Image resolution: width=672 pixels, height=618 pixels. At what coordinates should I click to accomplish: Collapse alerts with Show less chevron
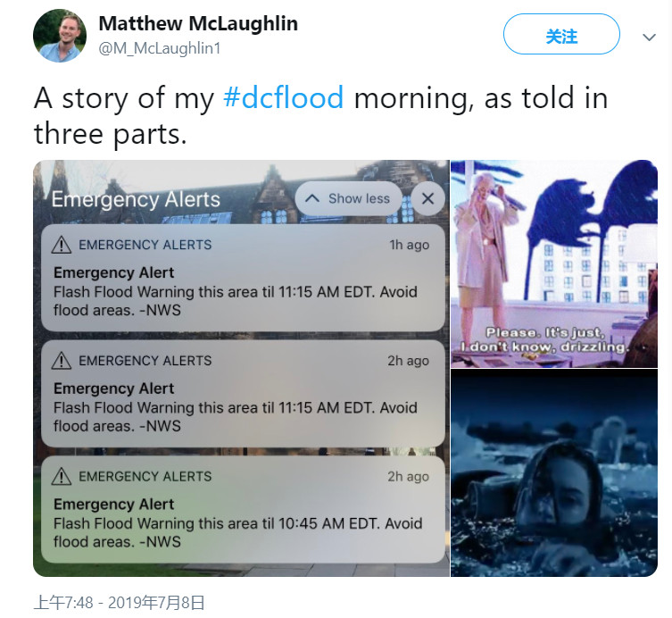tap(348, 198)
